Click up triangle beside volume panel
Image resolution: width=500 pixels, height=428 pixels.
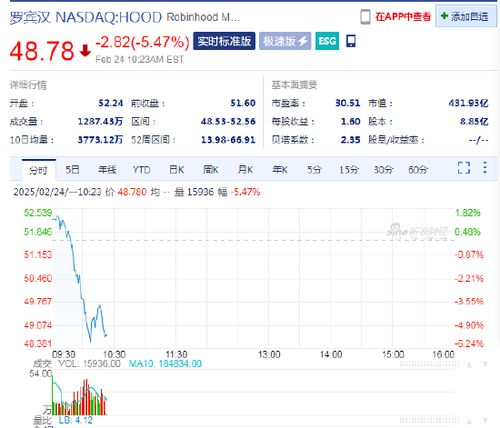click(469, 365)
